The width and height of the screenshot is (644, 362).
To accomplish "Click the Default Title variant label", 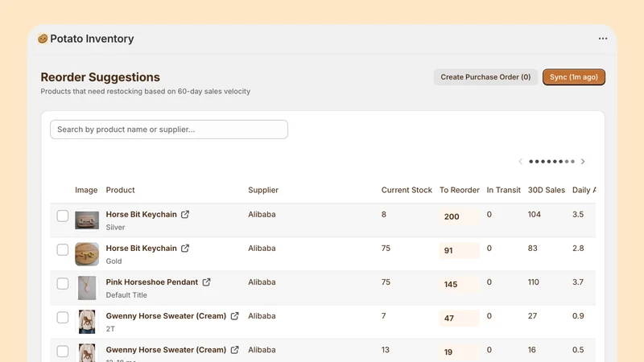I will click(126, 295).
